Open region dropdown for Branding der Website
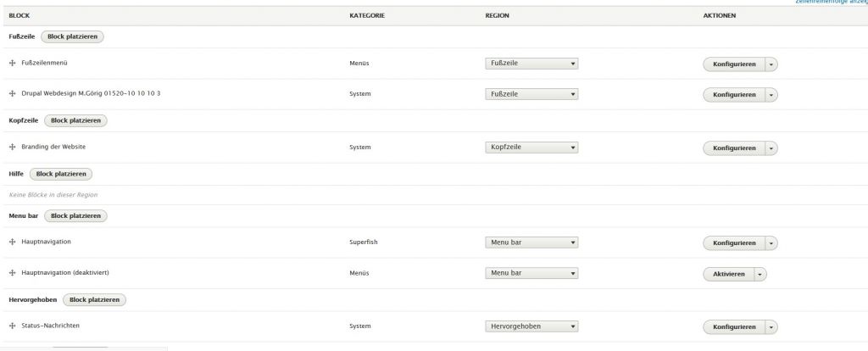Viewport: 868px width, 351px height. [531, 148]
